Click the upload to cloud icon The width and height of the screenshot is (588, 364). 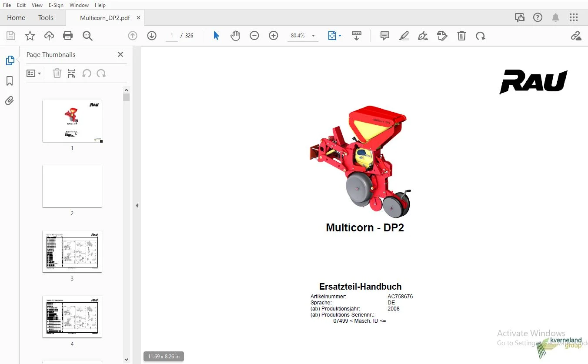click(x=49, y=36)
